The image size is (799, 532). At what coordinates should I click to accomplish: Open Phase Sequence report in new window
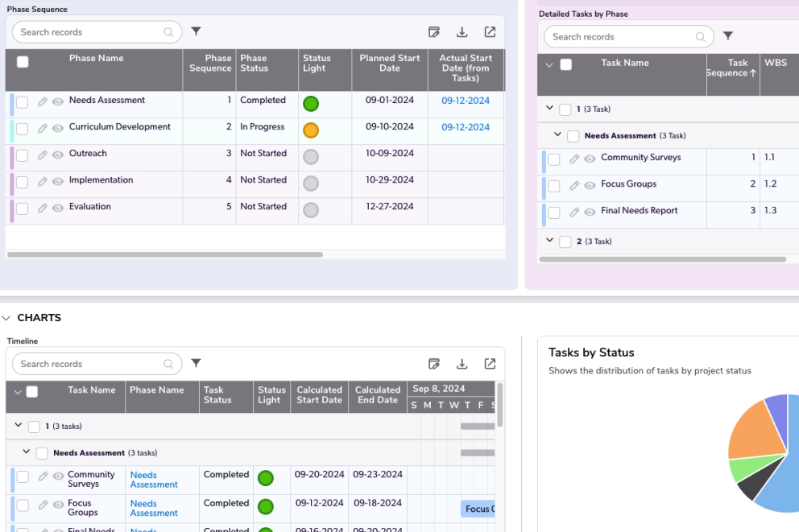(490, 32)
